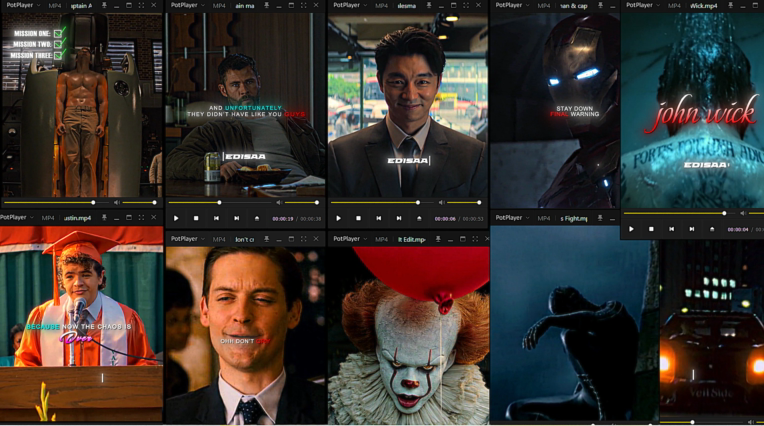Click the Wick.mp4 title text
The height and width of the screenshot is (426, 764).
(704, 6)
